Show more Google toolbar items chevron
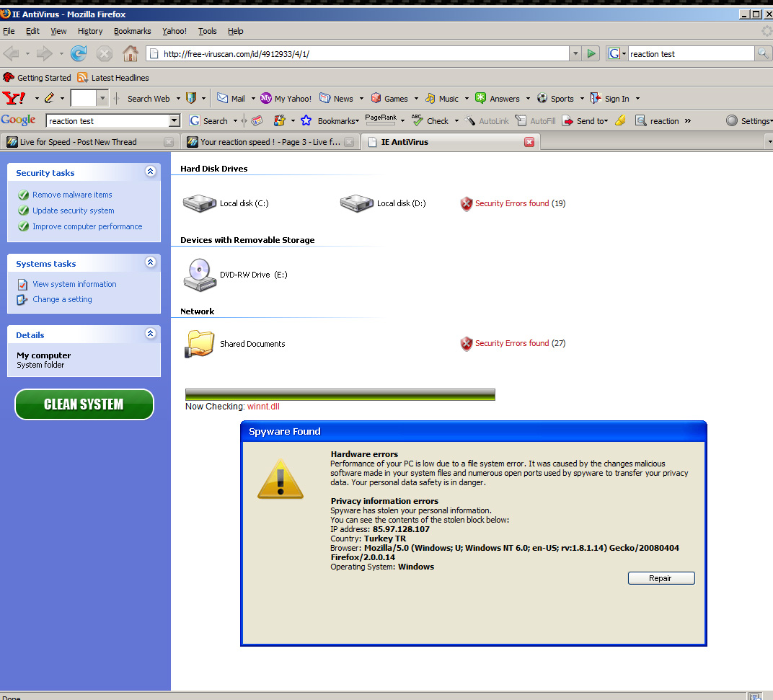The image size is (773, 700). [688, 121]
